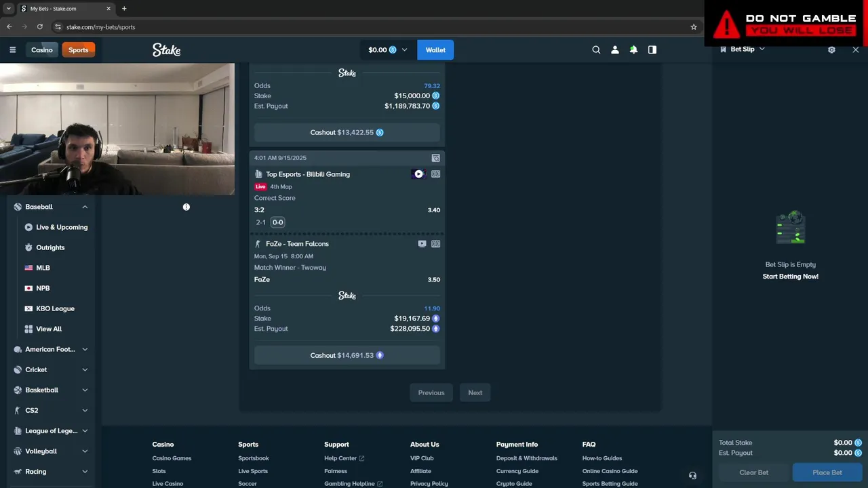
Task: Click the browser address bar URL
Action: (100, 27)
